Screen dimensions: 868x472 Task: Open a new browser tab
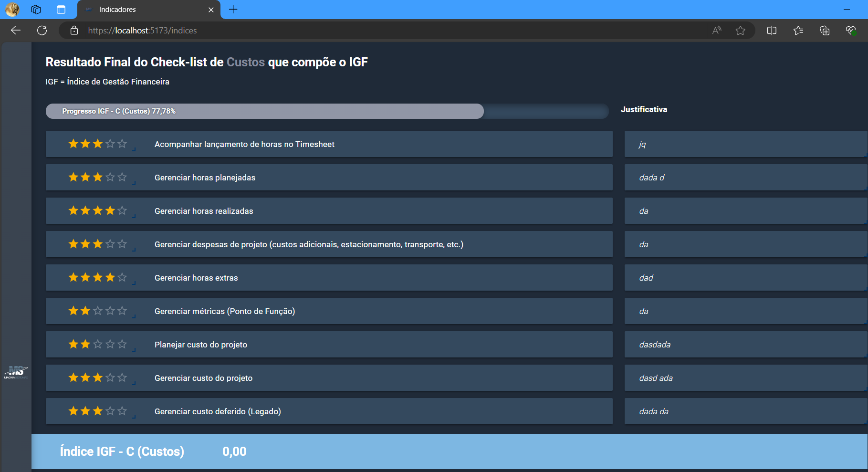[233, 10]
